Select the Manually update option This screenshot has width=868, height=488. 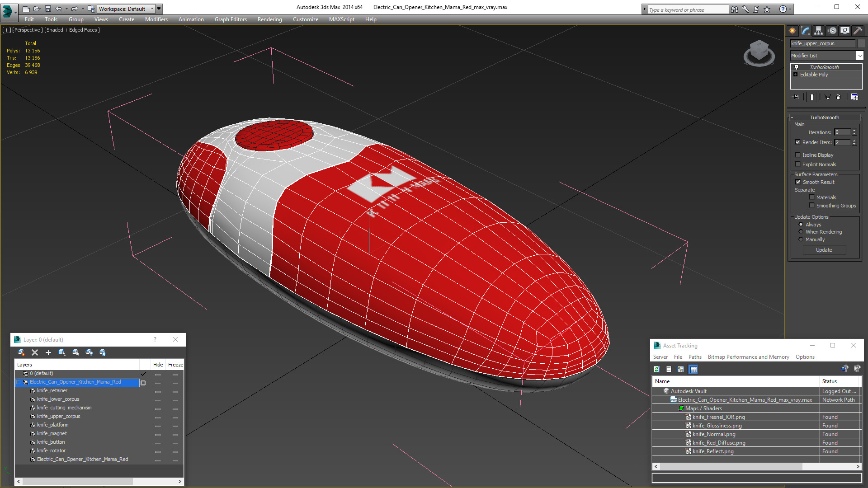pos(801,239)
